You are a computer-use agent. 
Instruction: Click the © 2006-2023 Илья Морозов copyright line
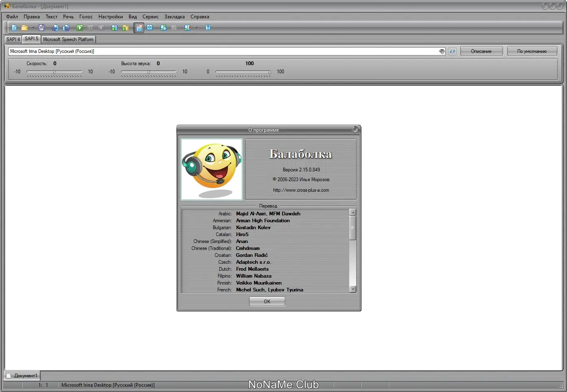coord(301,180)
